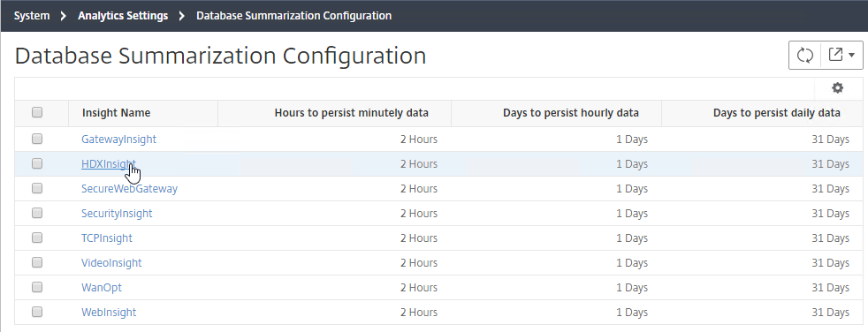This screenshot has height=332, width=868.
Task: Click the VideoInsight link
Action: (111, 263)
